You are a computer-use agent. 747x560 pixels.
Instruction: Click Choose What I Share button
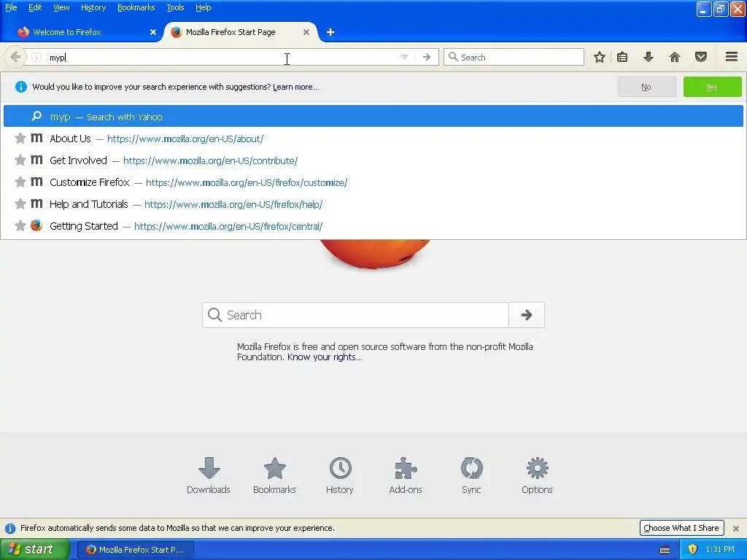click(681, 528)
